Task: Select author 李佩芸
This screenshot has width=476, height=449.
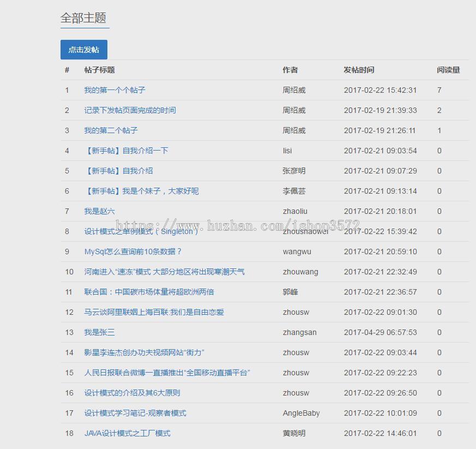Action: pyautogui.click(x=294, y=191)
